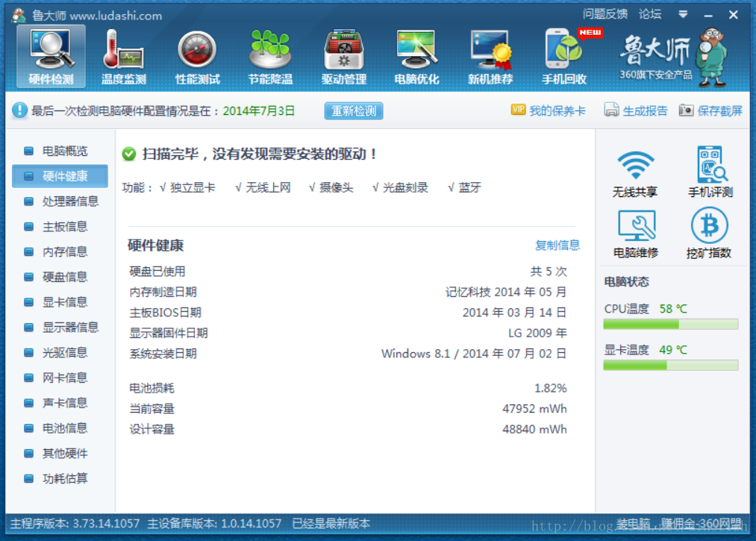Select 声卡信息 in the sidebar

tap(60, 403)
